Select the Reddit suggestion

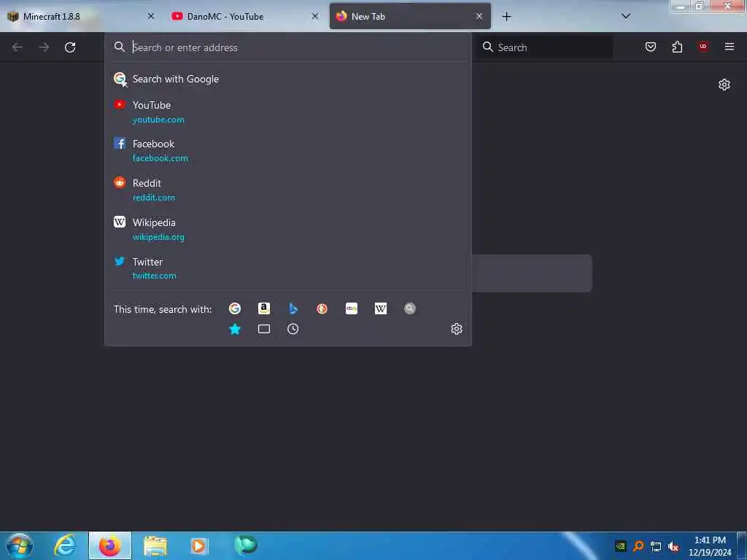click(287, 190)
